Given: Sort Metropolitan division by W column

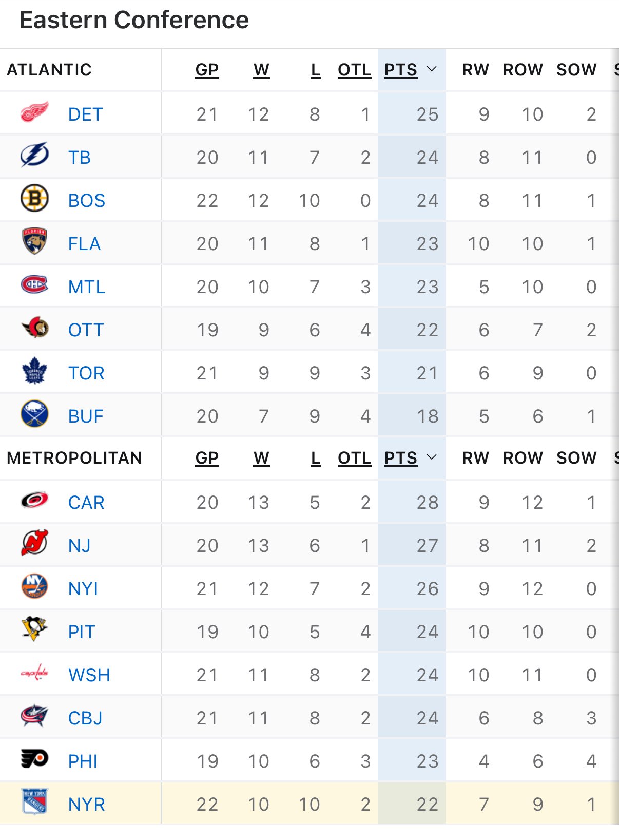Looking at the screenshot, I should coord(261,458).
